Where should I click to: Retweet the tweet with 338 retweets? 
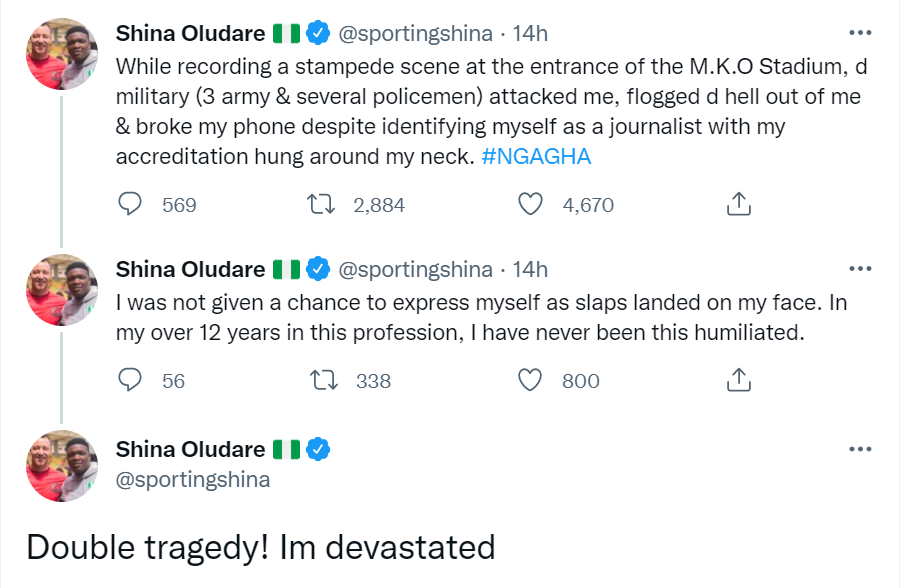(x=324, y=380)
